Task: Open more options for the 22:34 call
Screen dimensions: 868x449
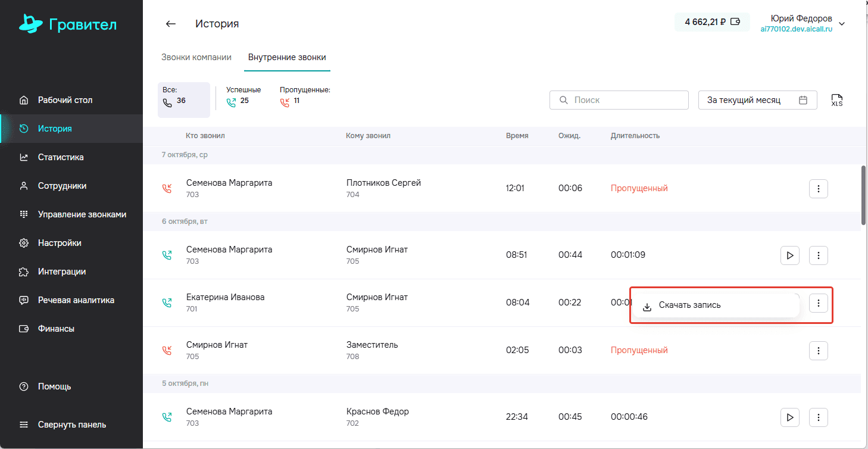Action: point(819,417)
